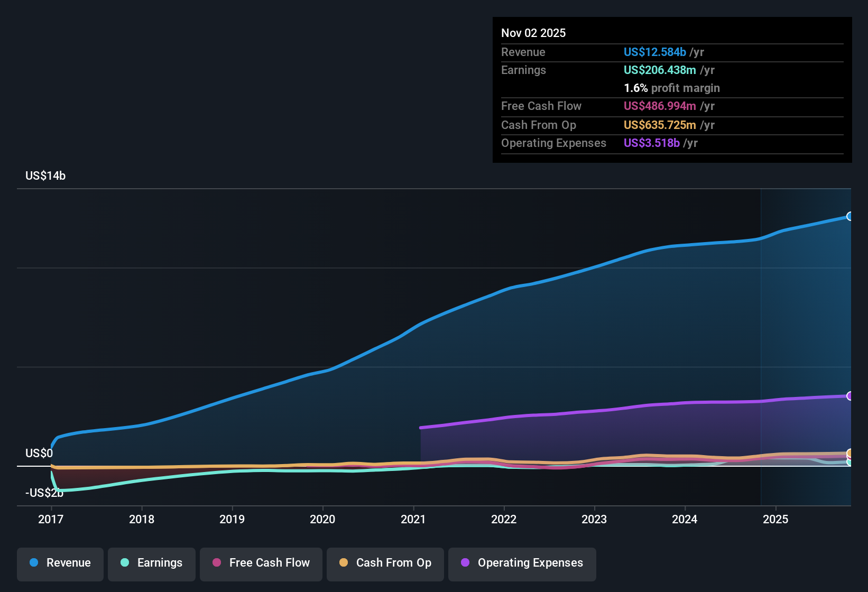Click the shaded forecast region of the chart
The width and height of the screenshot is (868, 592).
point(804,317)
